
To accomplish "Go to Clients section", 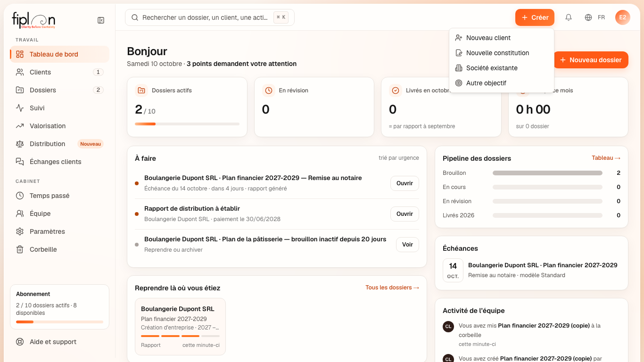I will (59, 72).
